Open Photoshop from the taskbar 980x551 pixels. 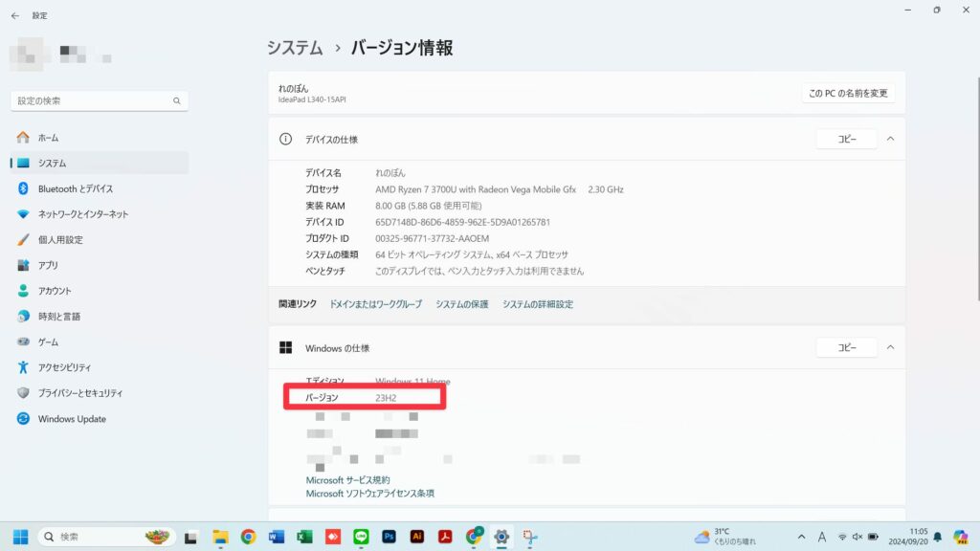390,538
